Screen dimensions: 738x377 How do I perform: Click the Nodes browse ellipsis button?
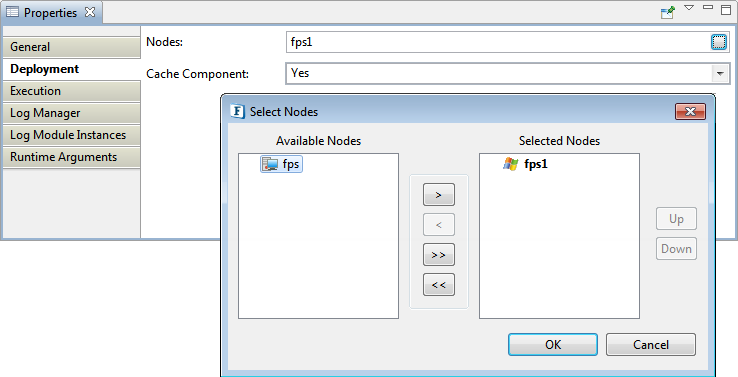719,42
